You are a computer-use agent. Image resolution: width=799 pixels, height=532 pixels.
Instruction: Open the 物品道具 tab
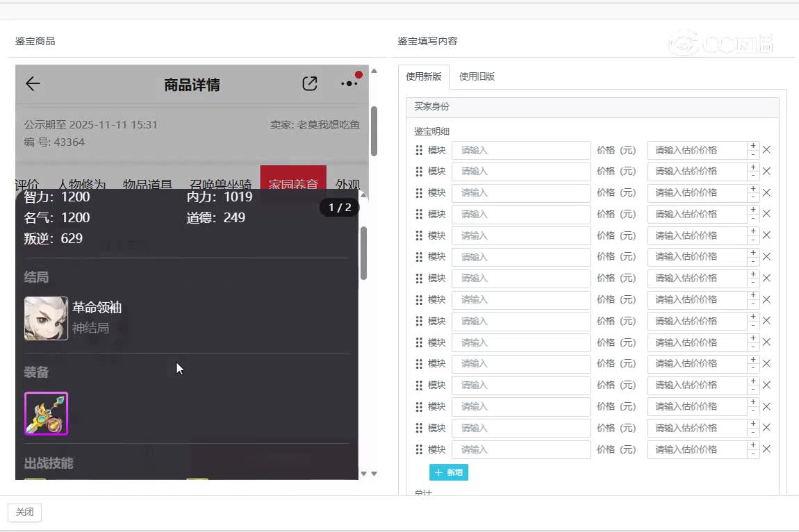[x=147, y=183]
